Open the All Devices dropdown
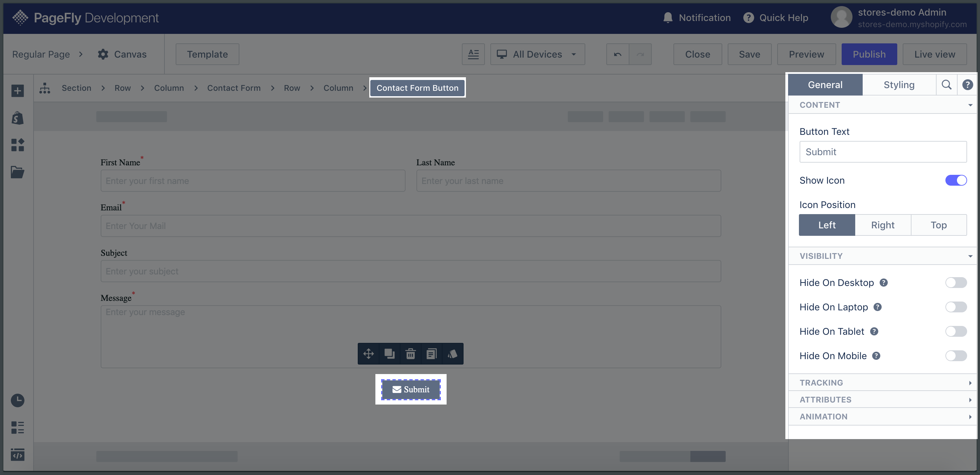This screenshot has height=475, width=980. point(537,54)
